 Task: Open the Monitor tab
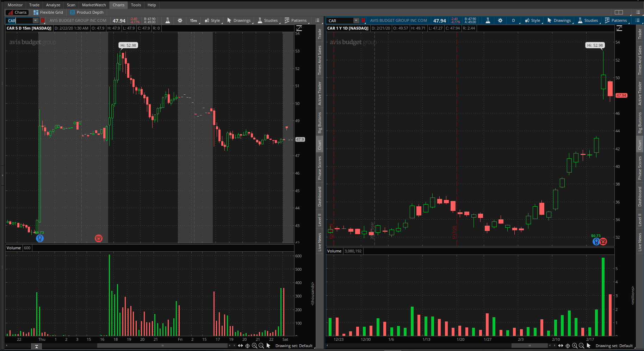click(x=15, y=5)
